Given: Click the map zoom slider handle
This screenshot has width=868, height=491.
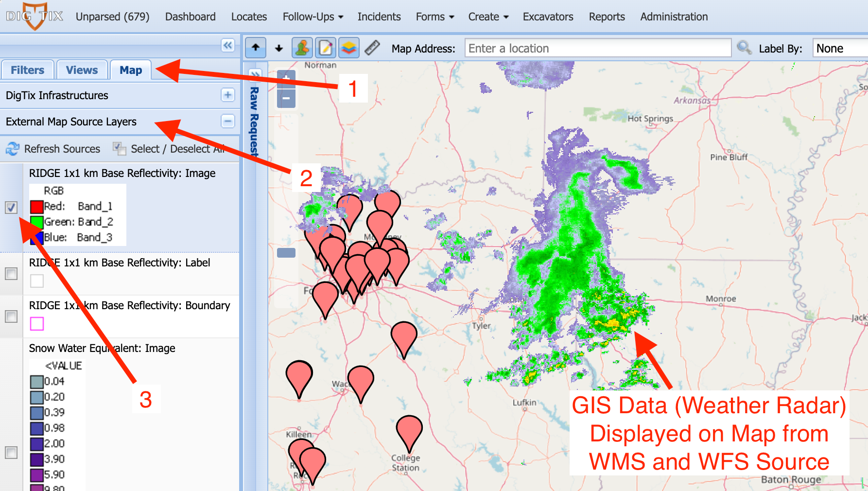Looking at the screenshot, I should click(x=286, y=253).
